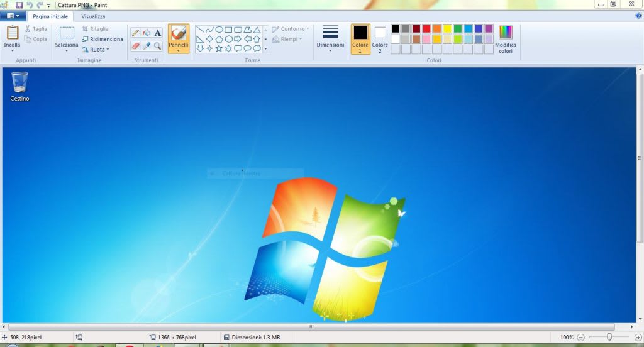Click the Copia copy button

36,39
